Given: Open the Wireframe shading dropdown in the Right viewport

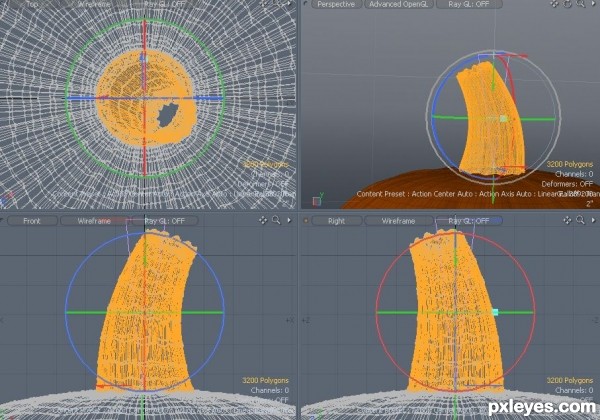Looking at the screenshot, I should pyautogui.click(x=398, y=221).
